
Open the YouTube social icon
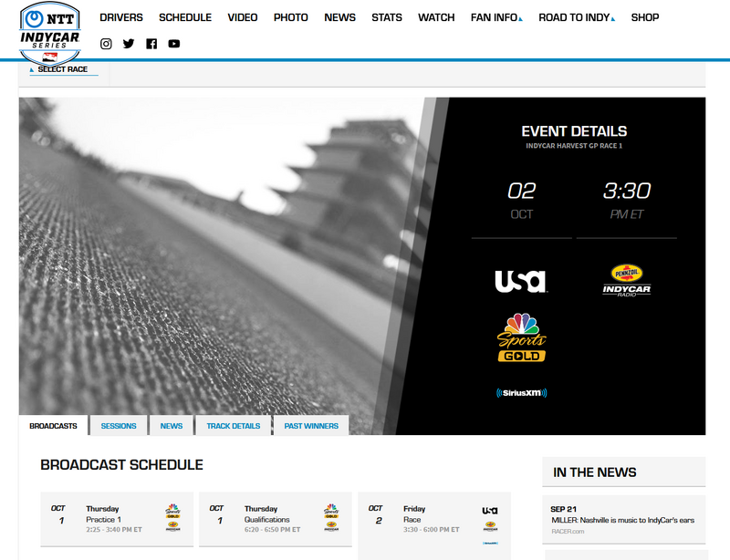[x=174, y=44]
